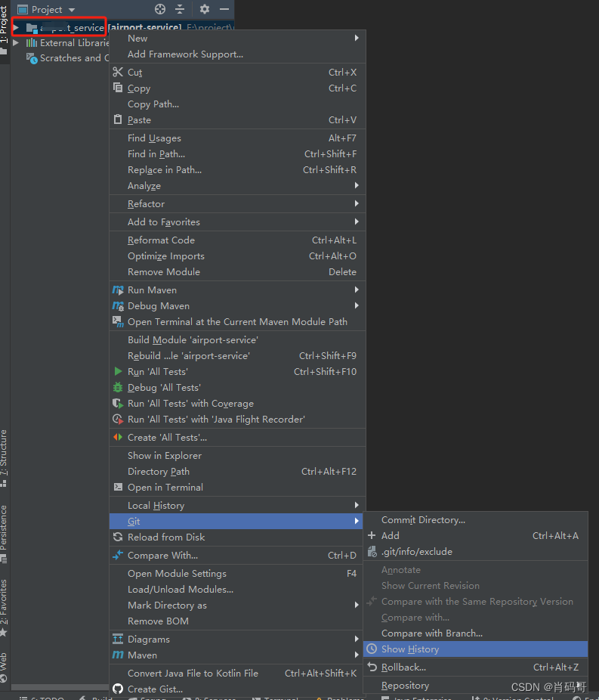This screenshot has height=700, width=599.
Task: Click the Copy icon in context menu
Action: pyautogui.click(x=118, y=88)
